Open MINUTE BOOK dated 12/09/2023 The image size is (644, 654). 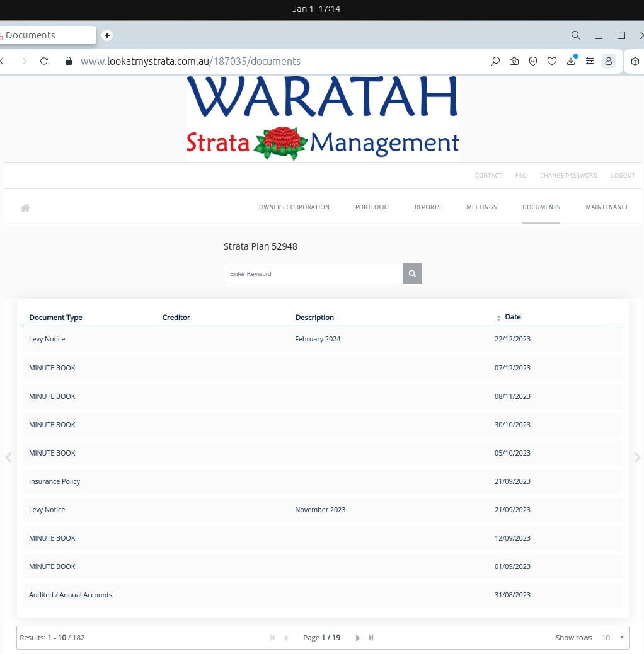[323, 538]
